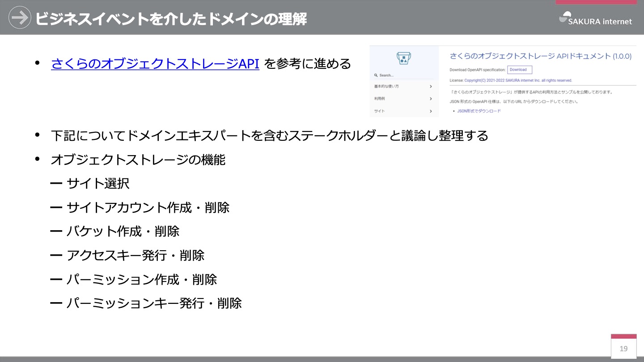This screenshot has width=644, height=362.
Task: Expand the 基本的な使い方 sidebar item
Action: [x=404, y=86]
